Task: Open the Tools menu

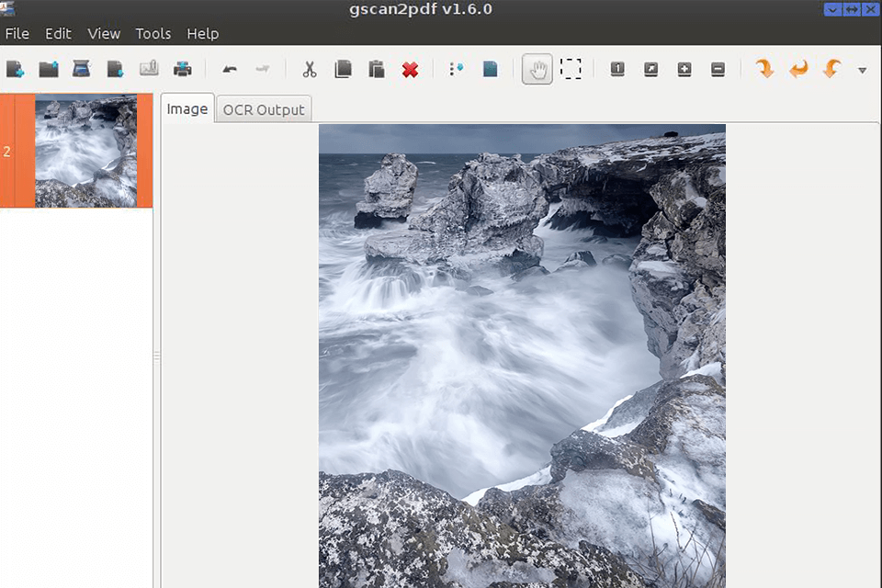Action: click(x=153, y=33)
